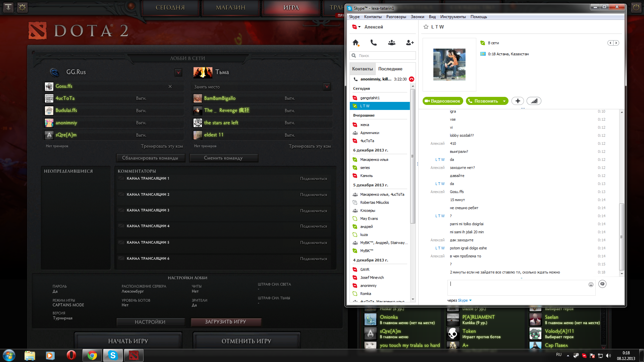Open the через Skype dropdown

pyautogui.click(x=465, y=300)
